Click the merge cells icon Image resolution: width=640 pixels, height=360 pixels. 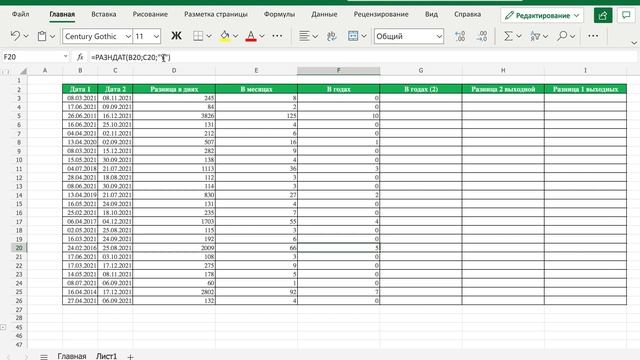[353, 36]
